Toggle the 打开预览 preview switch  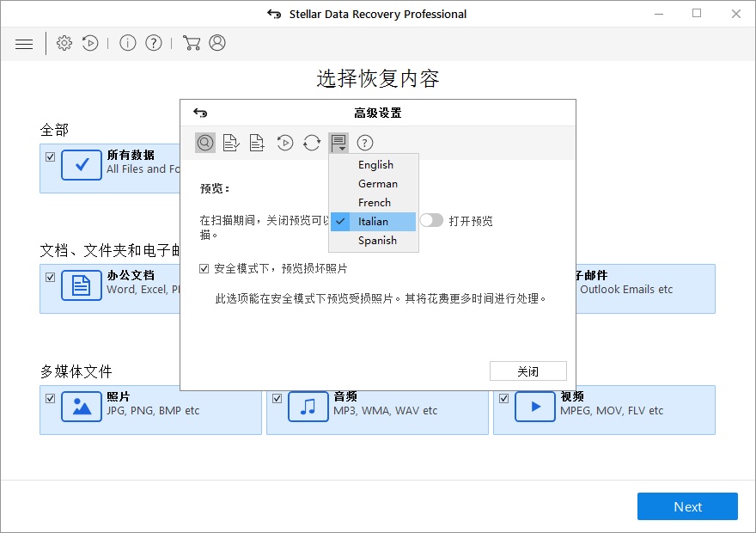(431, 221)
